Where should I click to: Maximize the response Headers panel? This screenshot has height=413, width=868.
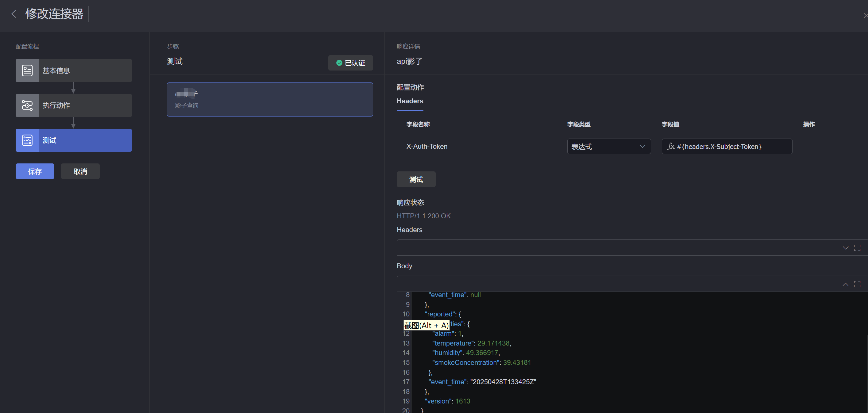857,248
